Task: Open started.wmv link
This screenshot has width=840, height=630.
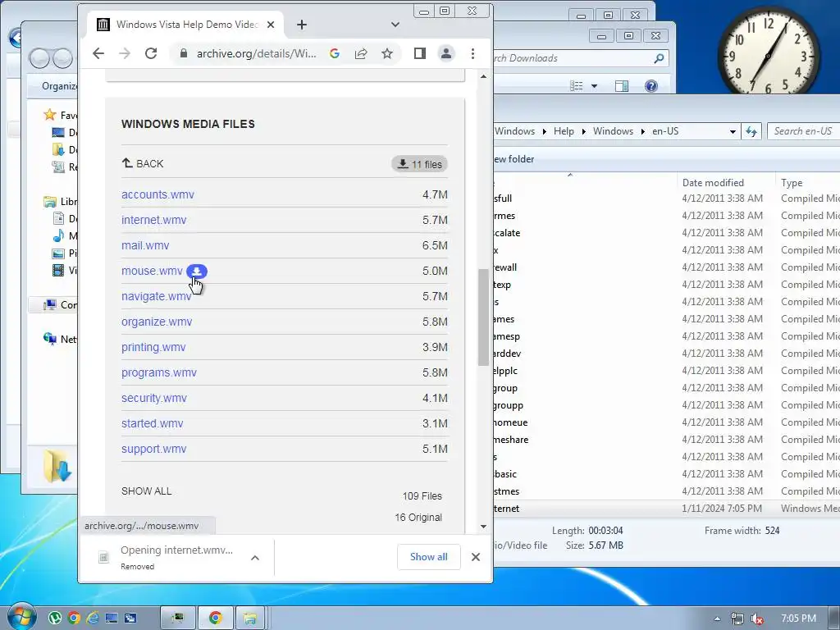Action: (x=152, y=423)
